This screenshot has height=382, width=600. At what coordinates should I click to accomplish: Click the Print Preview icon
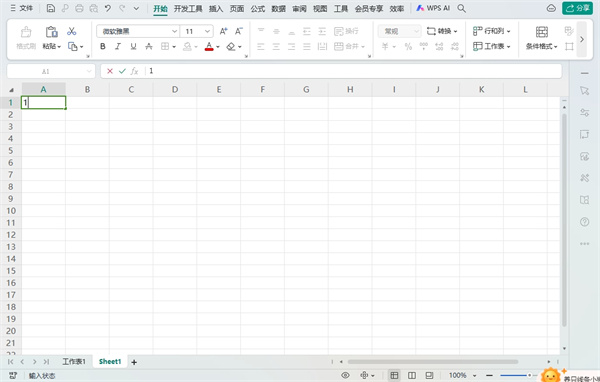[x=93, y=8]
